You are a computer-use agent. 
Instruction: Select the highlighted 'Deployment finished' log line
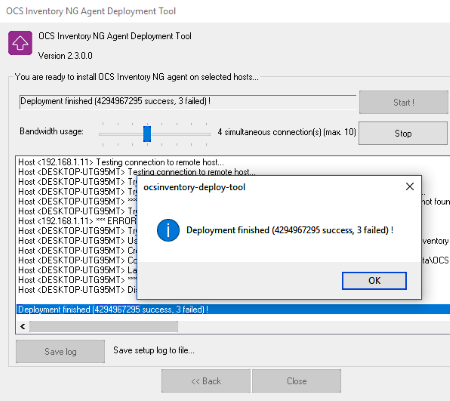coord(233,309)
